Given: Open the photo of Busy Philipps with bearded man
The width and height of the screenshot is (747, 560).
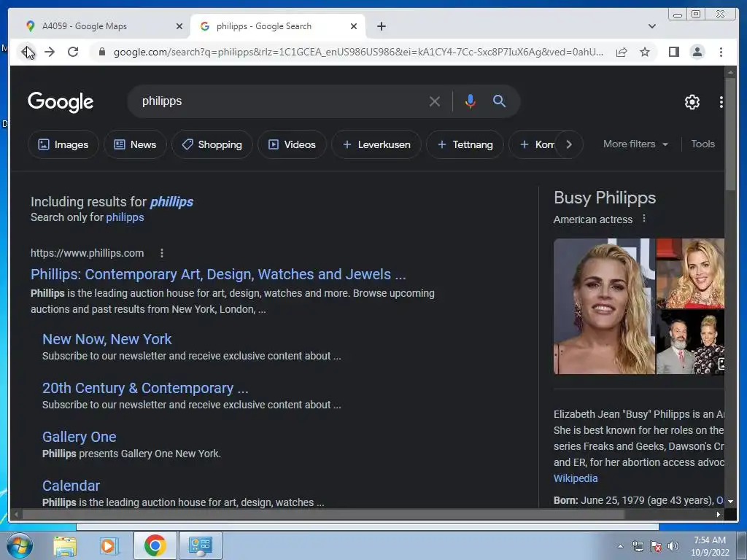Looking at the screenshot, I should [x=690, y=342].
